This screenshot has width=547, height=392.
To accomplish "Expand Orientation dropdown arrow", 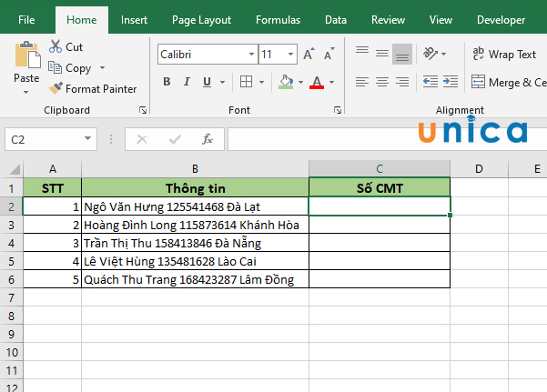I will pos(443,54).
